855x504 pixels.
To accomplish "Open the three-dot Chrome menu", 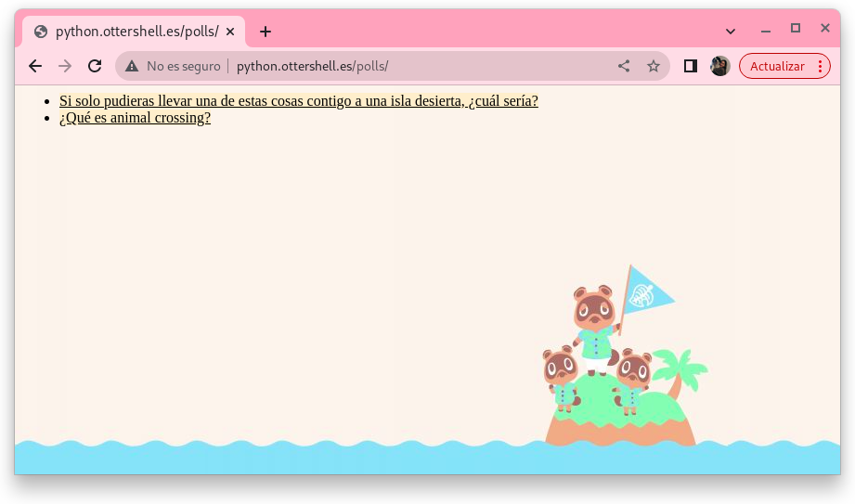I will [x=820, y=66].
